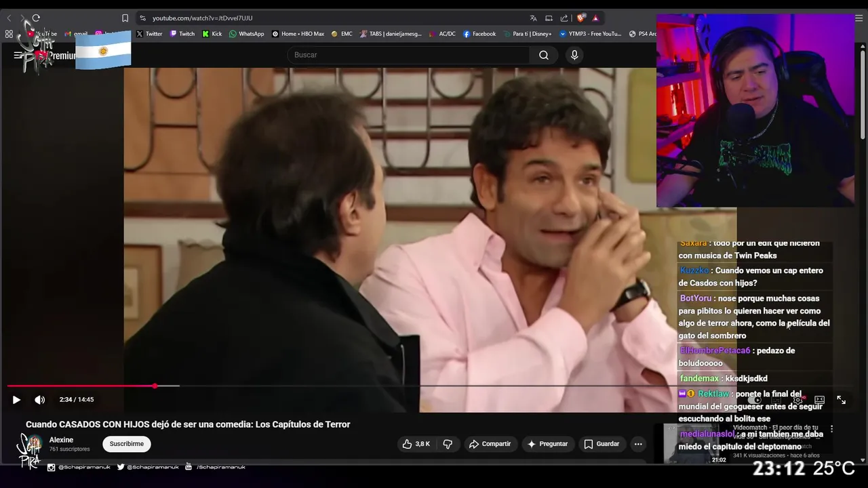Viewport: 868px width, 488px height.
Task: Open the Home • HBO Max bookmark
Action: [298, 34]
